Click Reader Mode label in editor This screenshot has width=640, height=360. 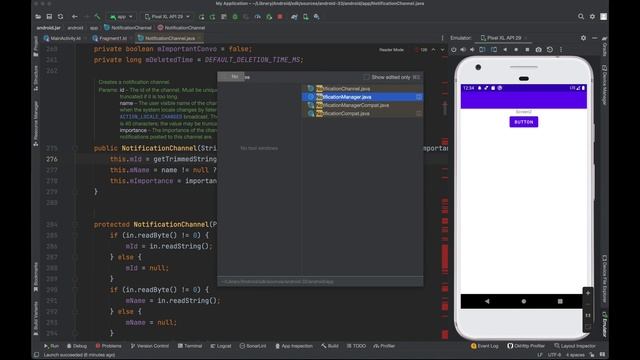tap(391, 50)
